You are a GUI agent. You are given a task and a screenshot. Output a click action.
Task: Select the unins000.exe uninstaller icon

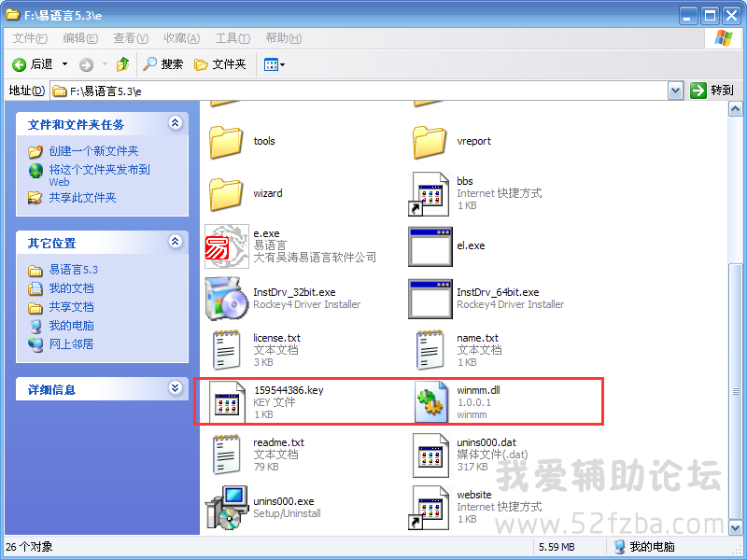pos(227,508)
